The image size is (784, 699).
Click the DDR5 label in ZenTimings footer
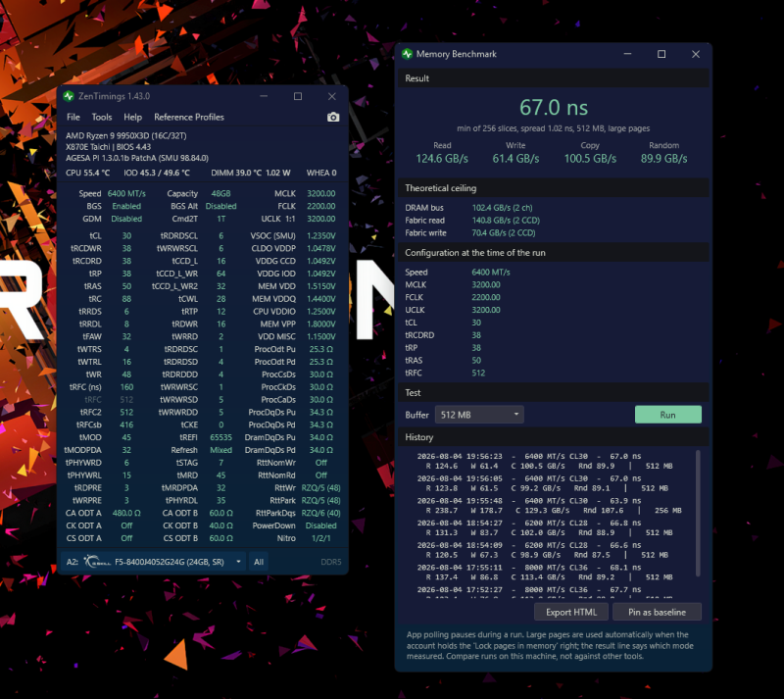tap(331, 562)
